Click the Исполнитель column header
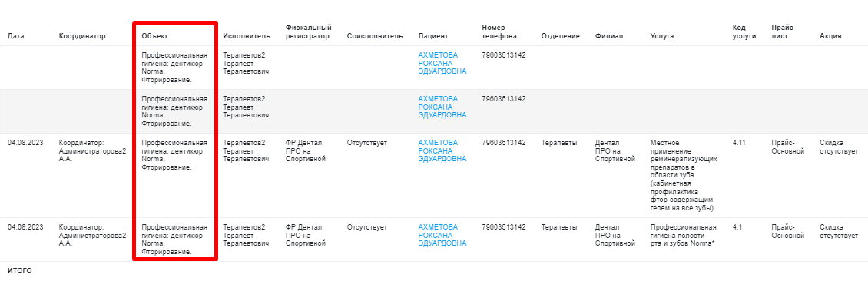 pyautogui.click(x=247, y=36)
